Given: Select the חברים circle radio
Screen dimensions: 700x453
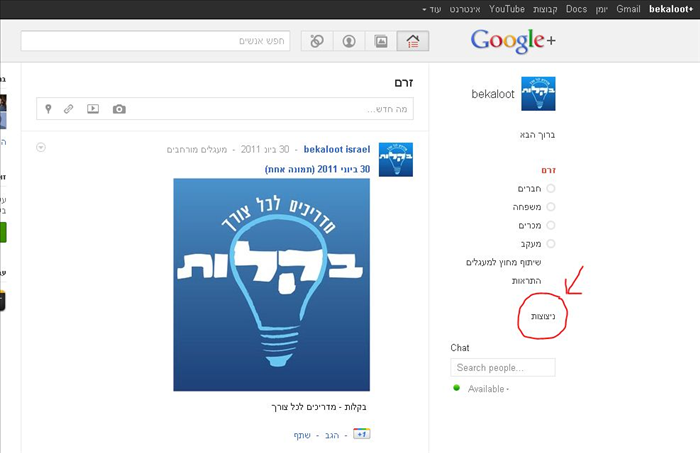Looking at the screenshot, I should (x=551, y=188).
